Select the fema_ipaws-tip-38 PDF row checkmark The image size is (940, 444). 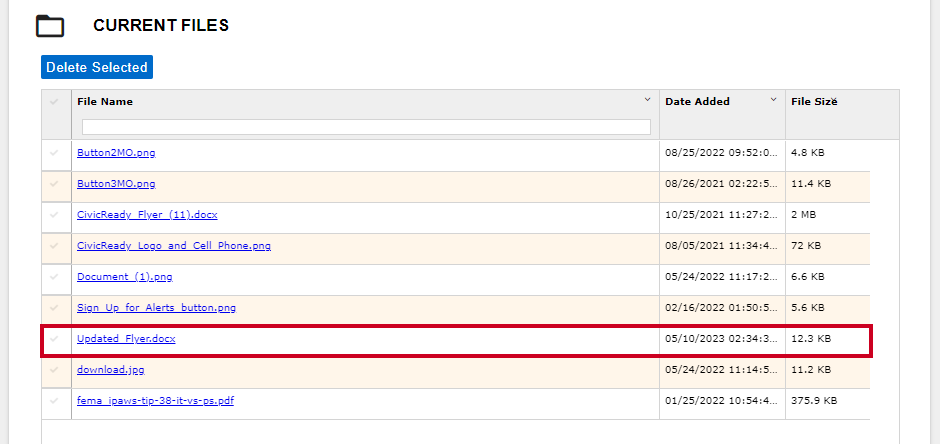[54, 401]
